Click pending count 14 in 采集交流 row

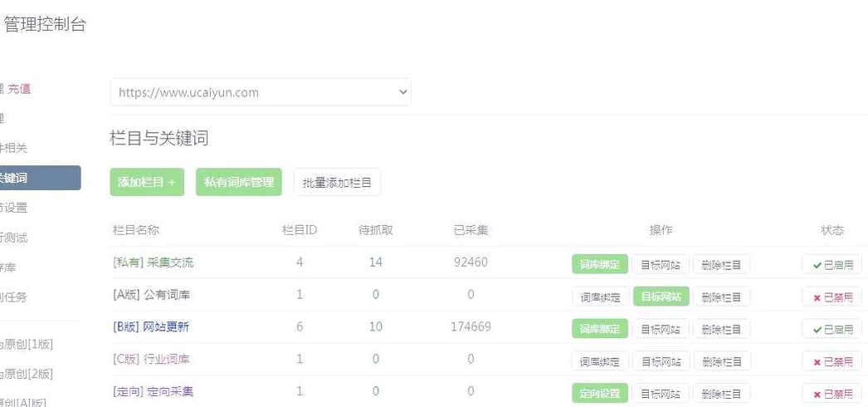point(376,262)
